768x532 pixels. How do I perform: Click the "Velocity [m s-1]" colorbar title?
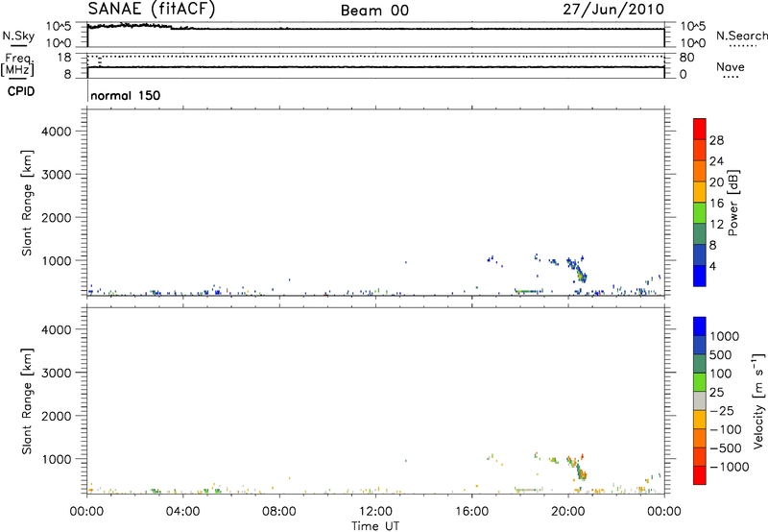coord(758,401)
